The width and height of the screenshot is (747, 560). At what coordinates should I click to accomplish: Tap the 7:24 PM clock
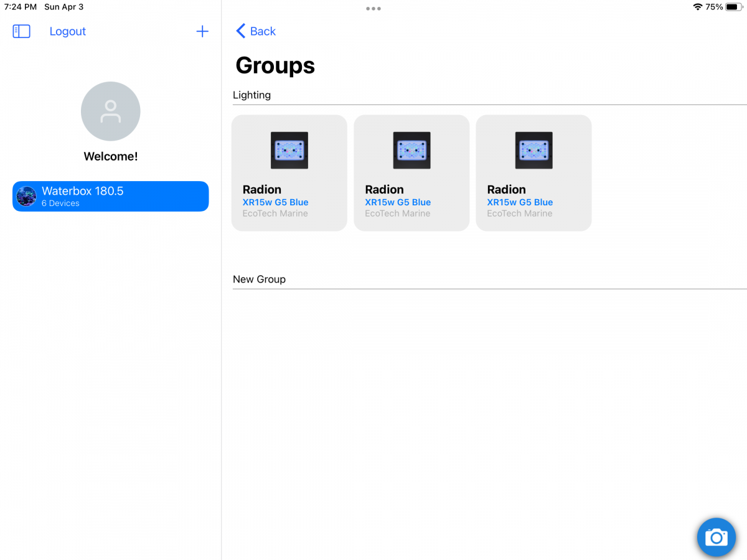(x=21, y=7)
